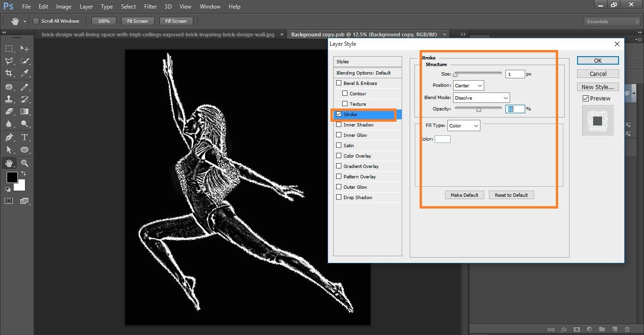Image resolution: width=644 pixels, height=335 pixels.
Task: Select the Crop tool
Action: point(9,73)
